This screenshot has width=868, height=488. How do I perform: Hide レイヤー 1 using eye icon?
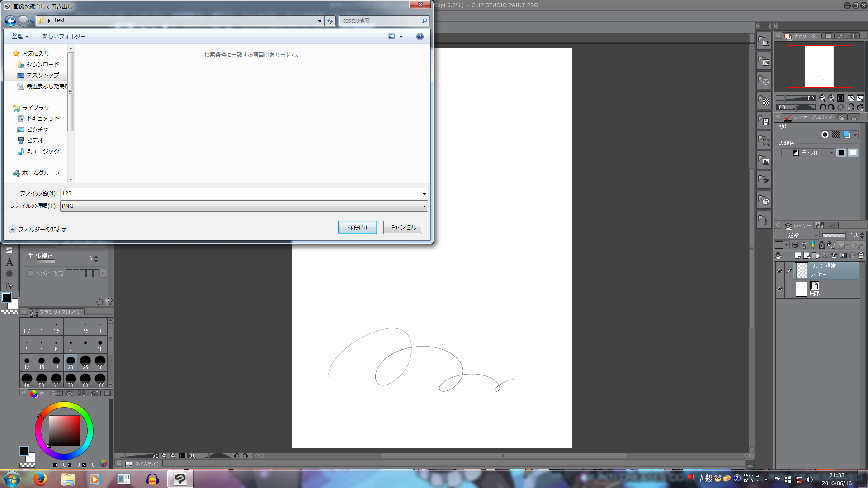(x=779, y=271)
